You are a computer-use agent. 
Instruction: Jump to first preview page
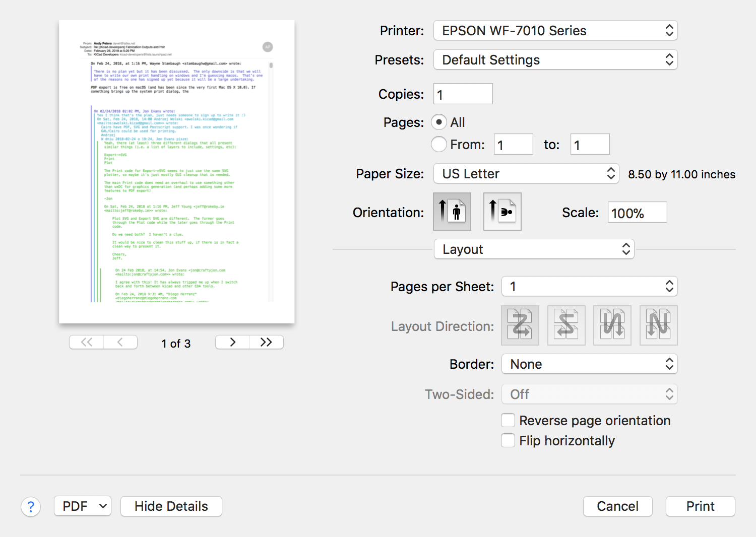point(87,343)
